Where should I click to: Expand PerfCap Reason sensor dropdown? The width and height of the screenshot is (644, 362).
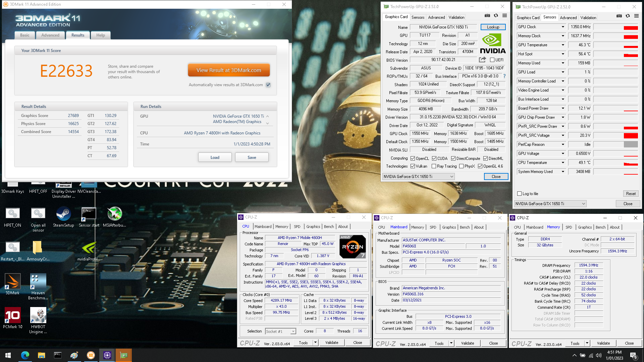click(563, 144)
